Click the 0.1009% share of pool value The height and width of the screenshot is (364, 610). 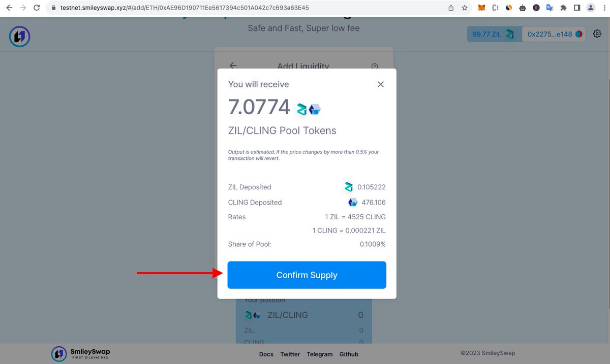[372, 244]
